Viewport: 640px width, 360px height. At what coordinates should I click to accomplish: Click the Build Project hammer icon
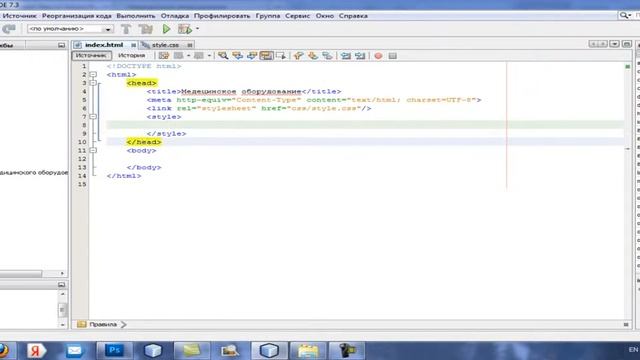pyautogui.click(x=126, y=29)
